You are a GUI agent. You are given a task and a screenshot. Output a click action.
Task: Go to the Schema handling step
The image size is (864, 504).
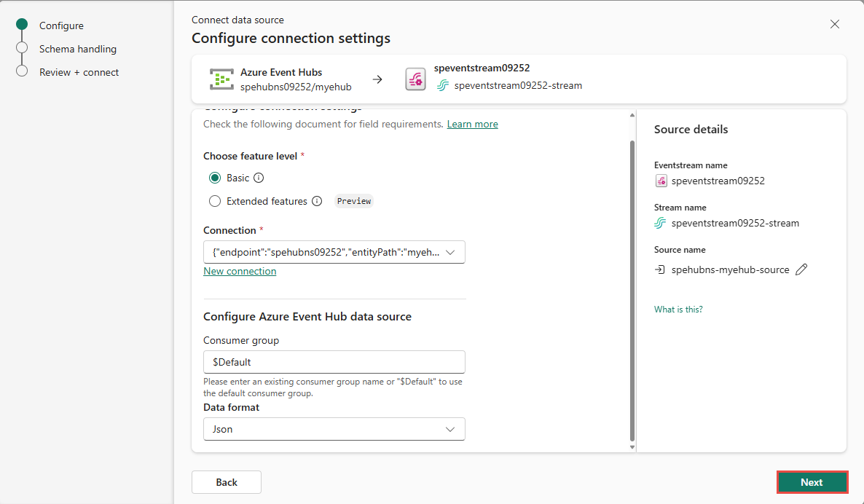tap(77, 49)
